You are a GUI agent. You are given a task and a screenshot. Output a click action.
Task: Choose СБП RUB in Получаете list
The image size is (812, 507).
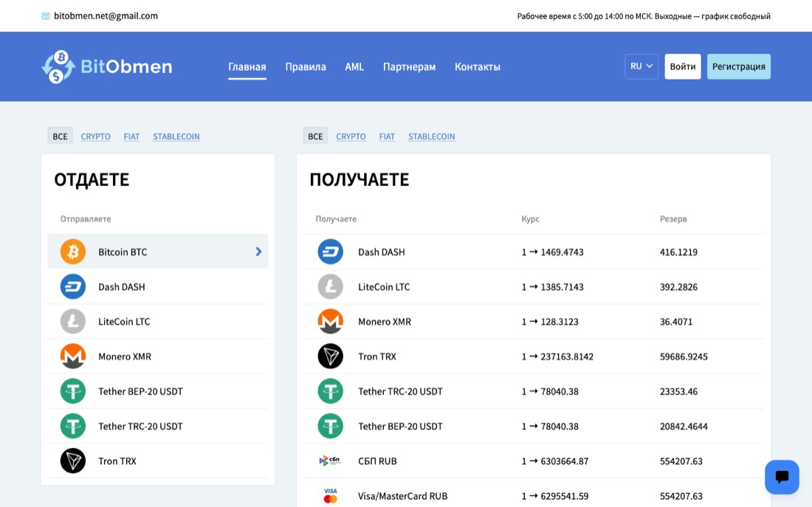(534, 461)
